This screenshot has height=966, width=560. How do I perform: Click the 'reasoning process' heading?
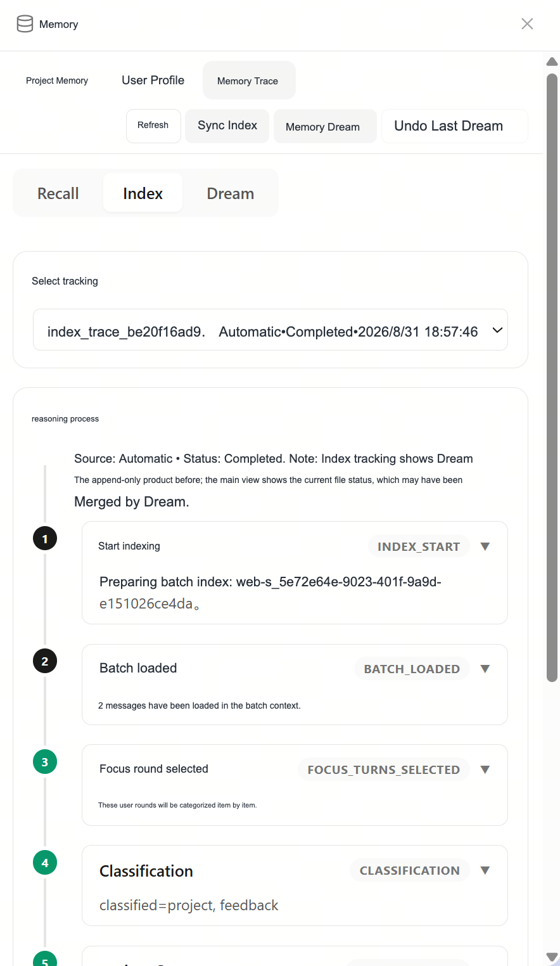point(65,418)
